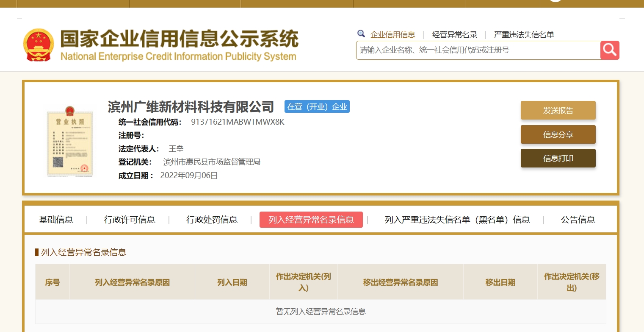
Task: Click the 作出决定机关(列入) column header
Action: (304, 282)
